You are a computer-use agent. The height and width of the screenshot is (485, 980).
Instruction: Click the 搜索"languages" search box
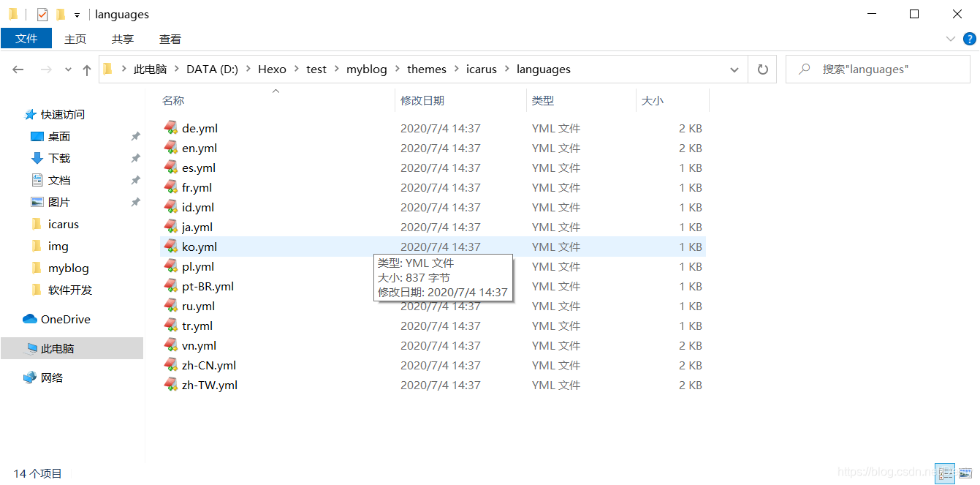878,69
